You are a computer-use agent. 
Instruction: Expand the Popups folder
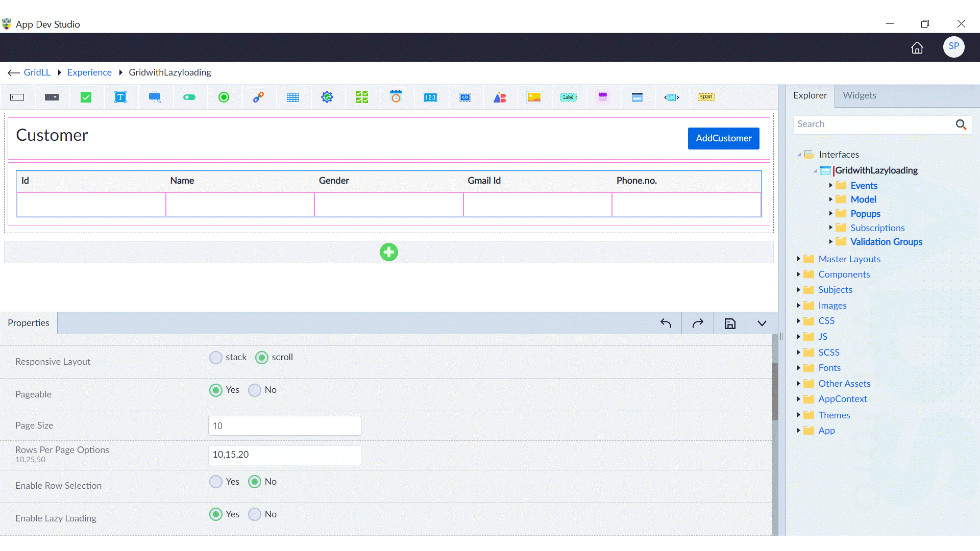(830, 213)
